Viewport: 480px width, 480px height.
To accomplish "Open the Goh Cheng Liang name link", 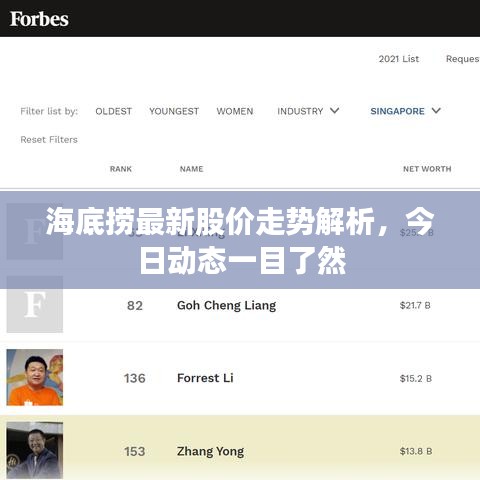I will pos(226,306).
